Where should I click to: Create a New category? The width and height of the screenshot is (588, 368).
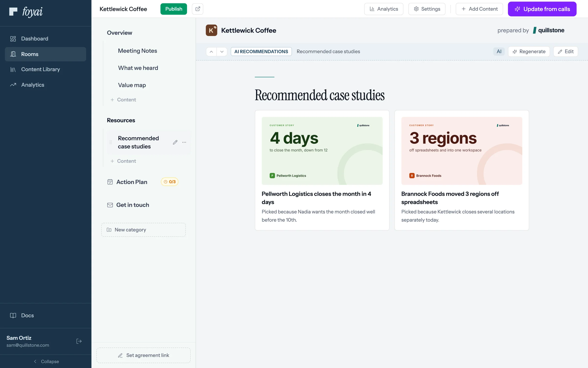[144, 230]
